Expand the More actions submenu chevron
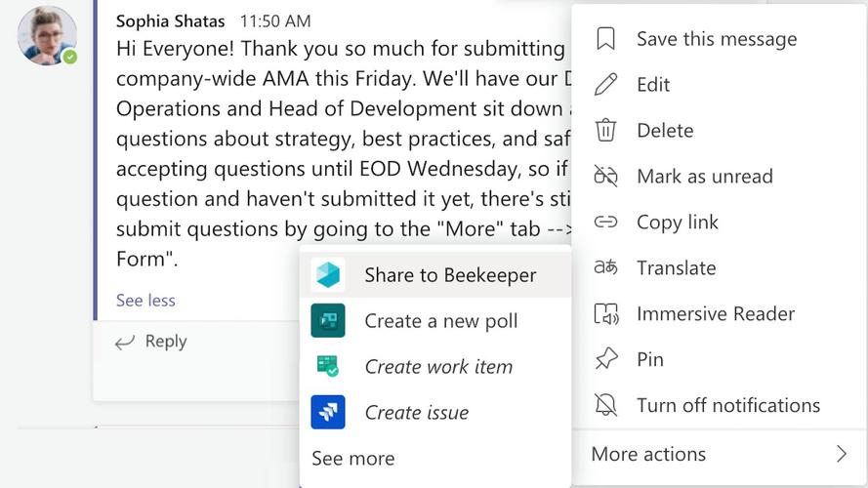 pyautogui.click(x=841, y=454)
